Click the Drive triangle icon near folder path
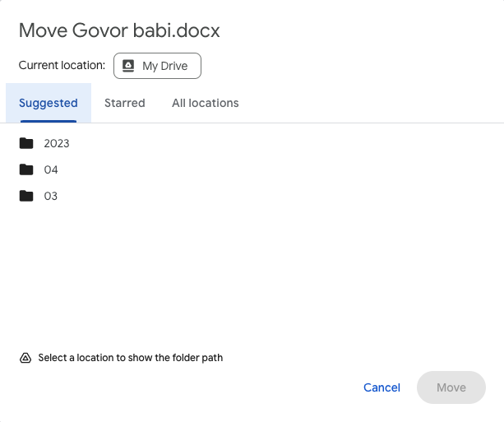 click(x=25, y=358)
